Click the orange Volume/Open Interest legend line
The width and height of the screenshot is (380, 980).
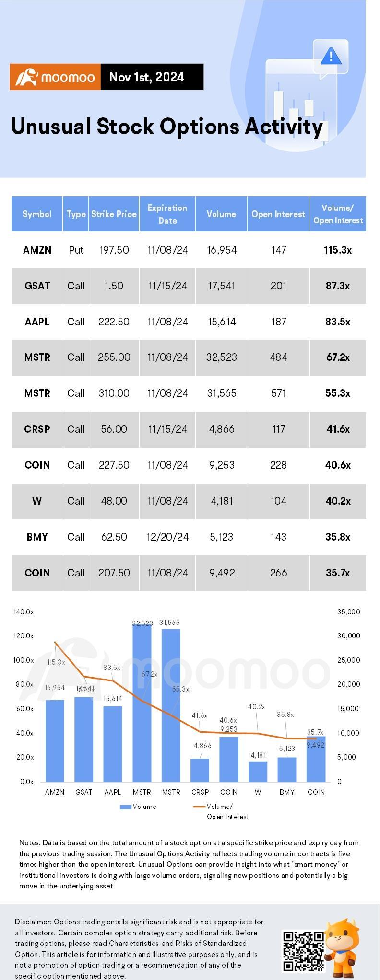pos(199,807)
